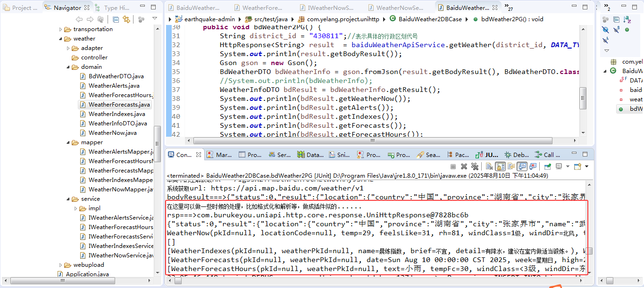This screenshot has height=288, width=644.
Task: Toggle Link with Editor in Navigator
Action: click(x=126, y=19)
